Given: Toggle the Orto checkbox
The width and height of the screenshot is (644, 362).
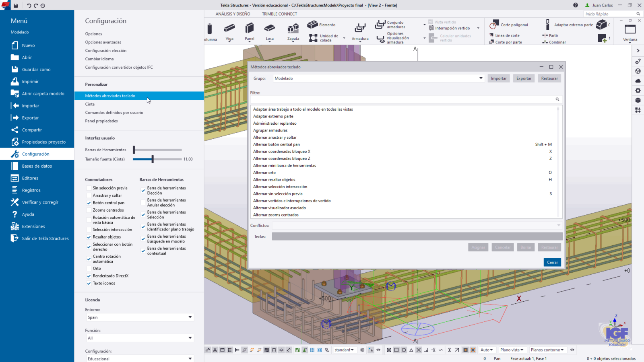Looking at the screenshot, I should point(89,269).
